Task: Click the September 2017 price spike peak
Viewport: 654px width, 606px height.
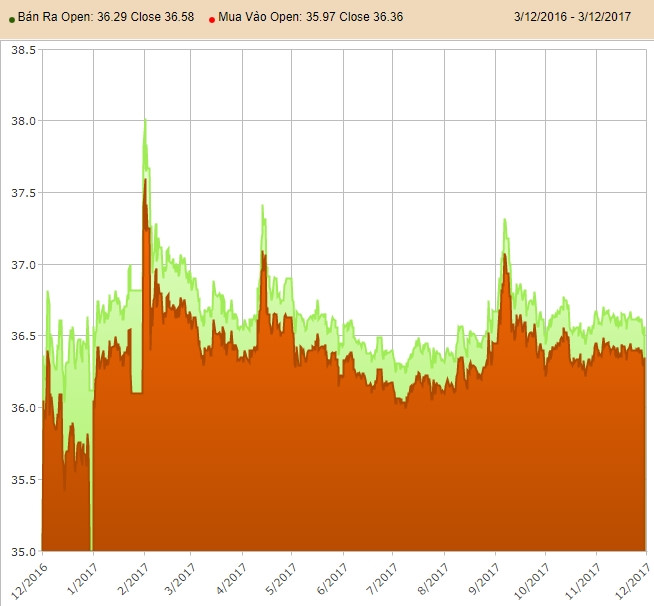Action: pos(505,220)
